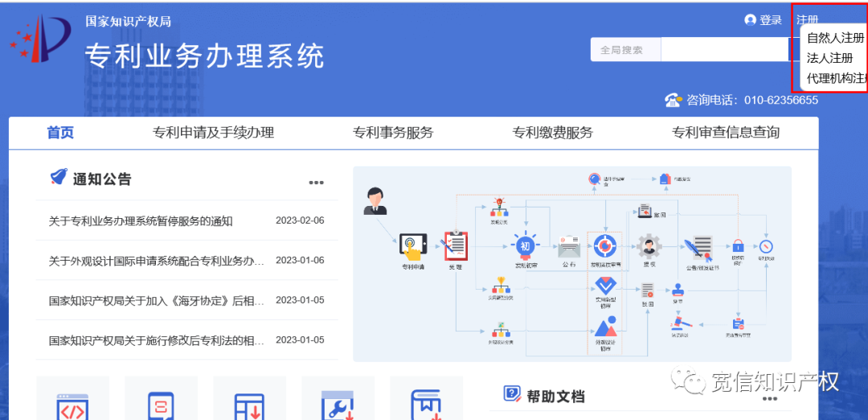Click the padlock icon in flowchart
The width and height of the screenshot is (868, 420).
tap(737, 245)
